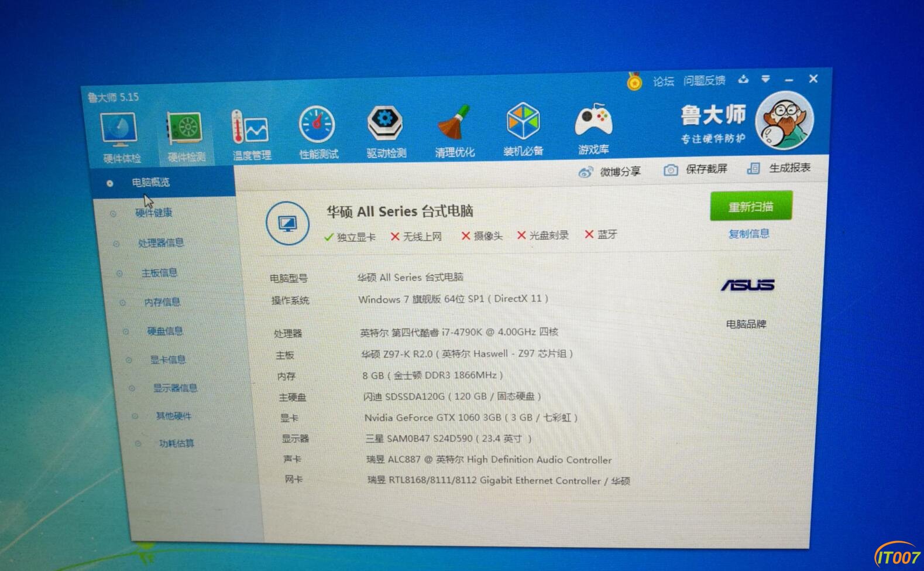Viewport: 924px width, 571px height.
Task: Click the 鲁大师 5.15 window title
Action: tap(113, 97)
